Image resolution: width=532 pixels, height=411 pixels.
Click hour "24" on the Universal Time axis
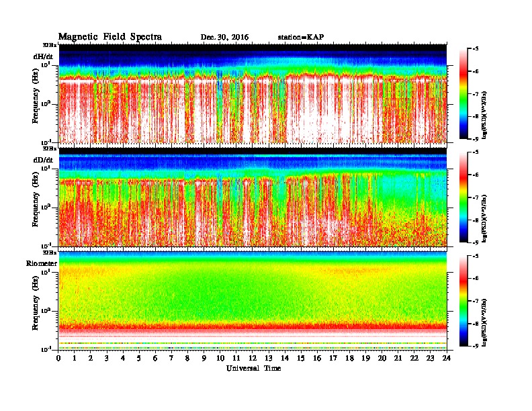click(x=447, y=358)
